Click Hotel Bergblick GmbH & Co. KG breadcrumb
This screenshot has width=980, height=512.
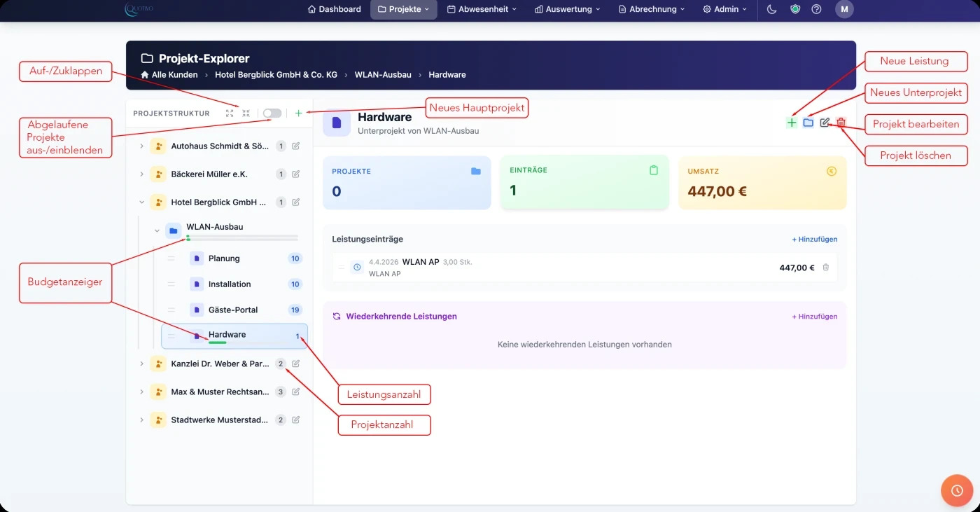274,74
